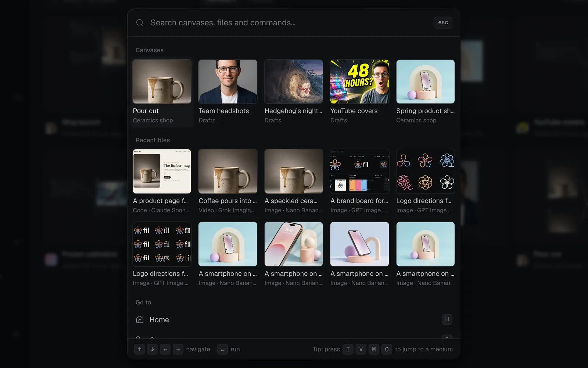The image size is (588, 368).
Task: Open the flower Logo directions file
Action: 425,181
